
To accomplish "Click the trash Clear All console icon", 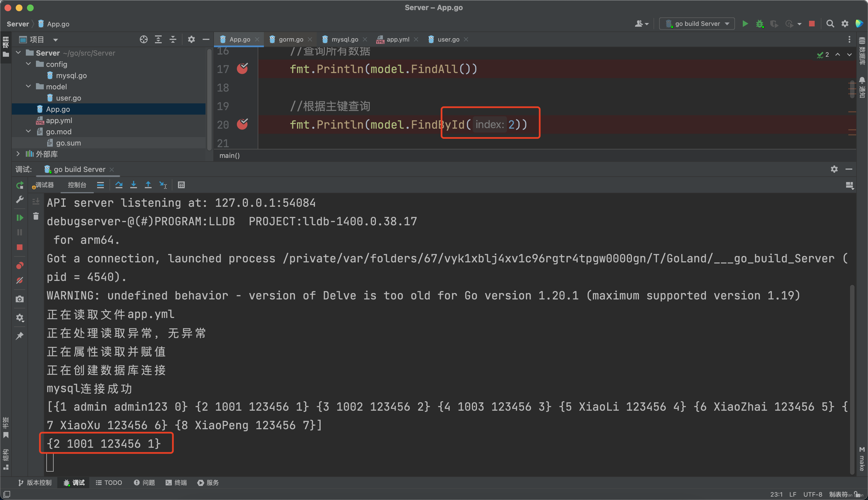I will (x=36, y=216).
